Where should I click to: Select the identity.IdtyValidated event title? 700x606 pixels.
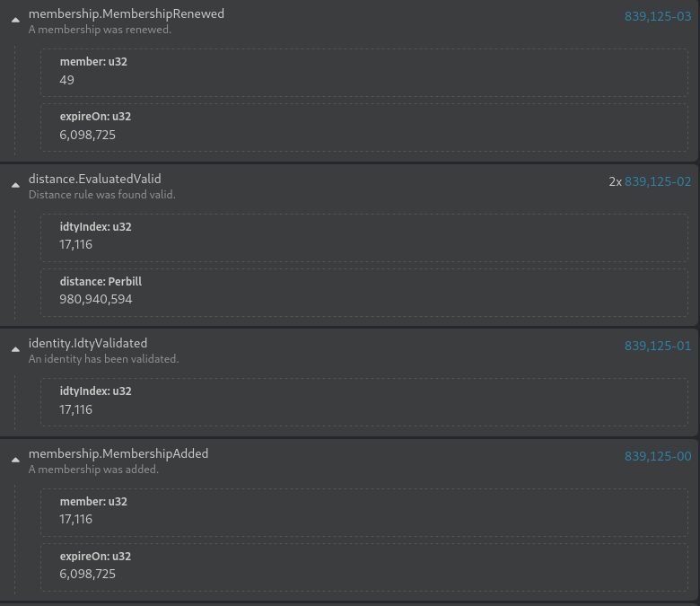(88, 343)
